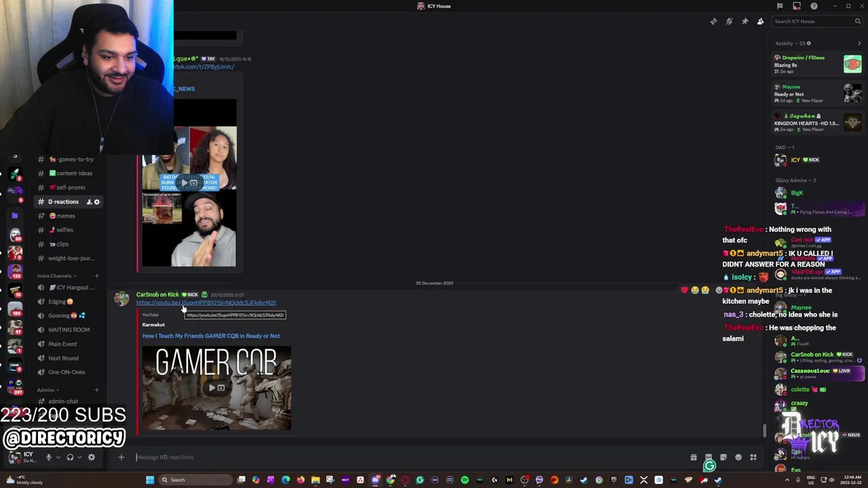This screenshot has width=868, height=488.
Task: Add a channel to Admins category
Action: 96,390
